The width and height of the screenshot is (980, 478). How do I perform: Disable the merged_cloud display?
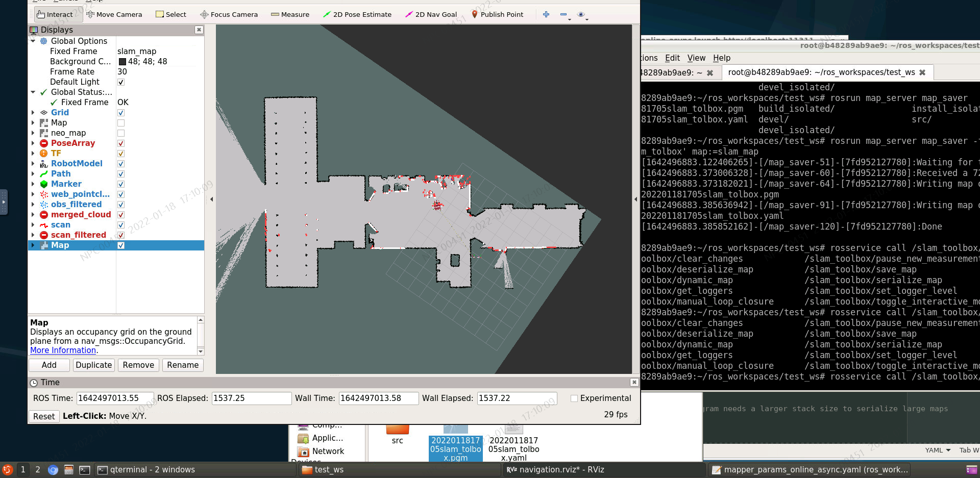[120, 215]
